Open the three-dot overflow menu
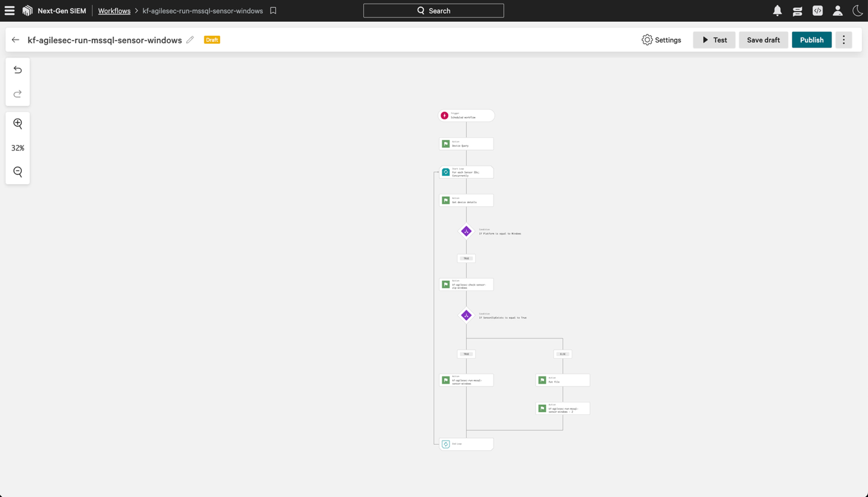 tap(843, 39)
